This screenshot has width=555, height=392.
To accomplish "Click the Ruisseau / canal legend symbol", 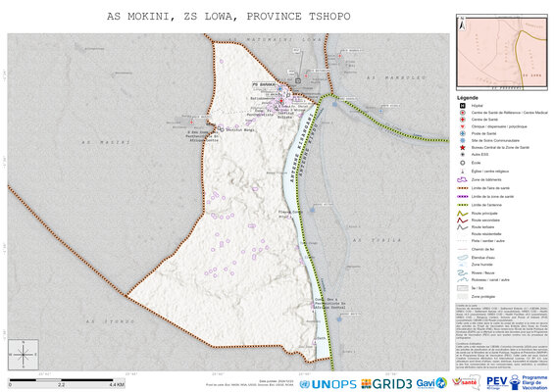I will click(462, 280).
